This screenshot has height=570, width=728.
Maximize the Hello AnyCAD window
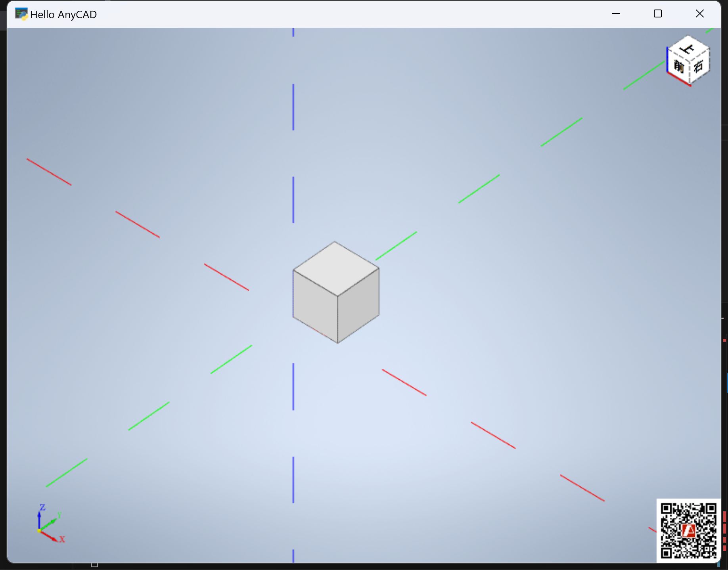[x=658, y=14]
